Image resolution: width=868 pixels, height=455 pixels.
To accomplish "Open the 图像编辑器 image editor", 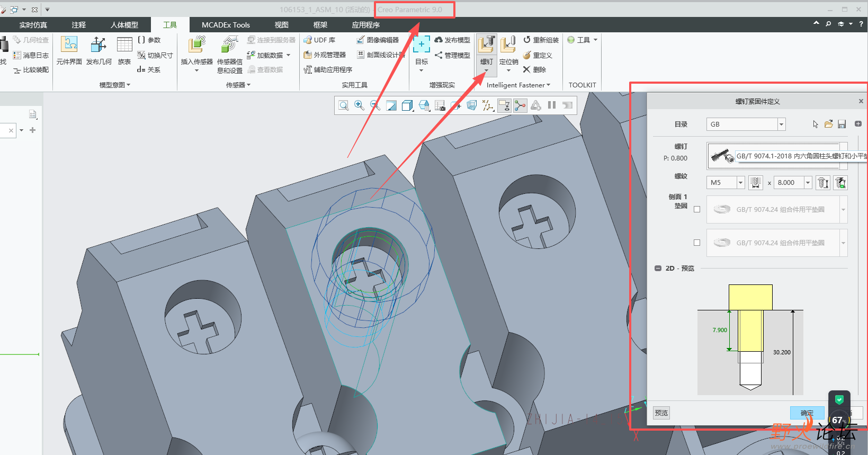I will [x=378, y=40].
